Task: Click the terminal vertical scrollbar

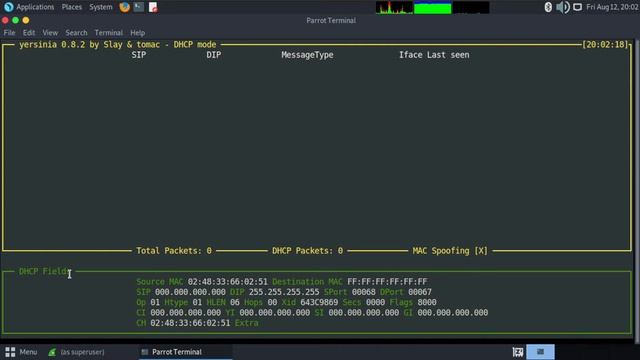Action: 637,192
